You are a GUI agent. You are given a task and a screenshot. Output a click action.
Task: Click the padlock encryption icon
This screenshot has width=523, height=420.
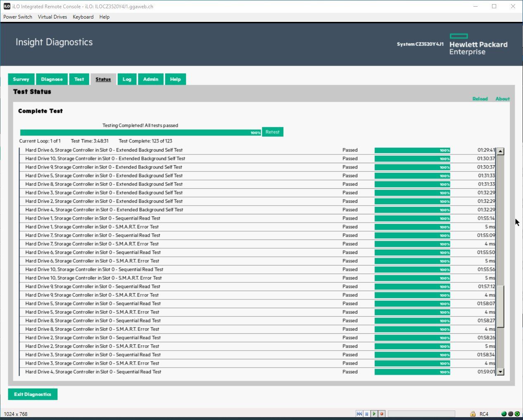pos(473,414)
